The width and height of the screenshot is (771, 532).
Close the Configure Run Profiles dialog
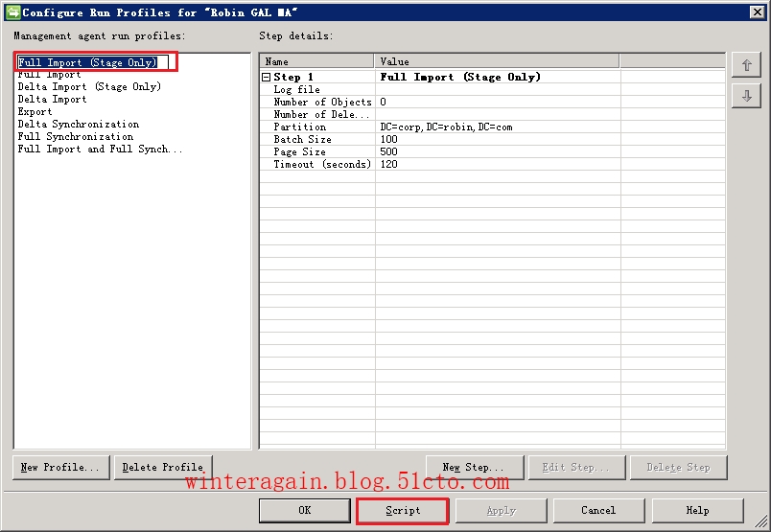(x=758, y=12)
